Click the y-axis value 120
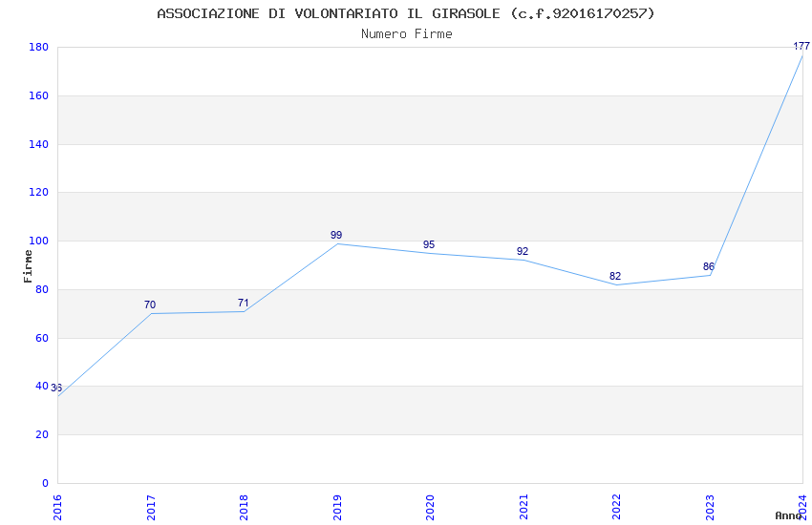The width and height of the screenshot is (812, 525). point(39,192)
